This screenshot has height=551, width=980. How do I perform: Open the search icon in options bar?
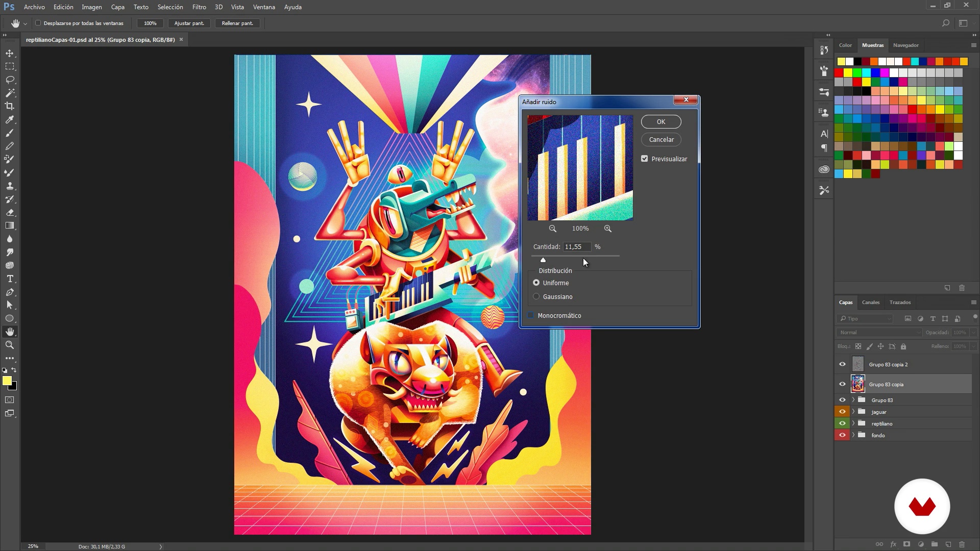pyautogui.click(x=946, y=23)
